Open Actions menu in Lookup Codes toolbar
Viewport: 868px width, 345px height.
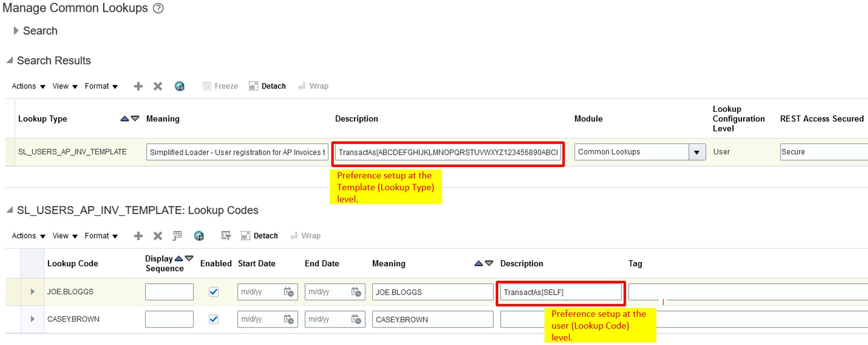coord(28,236)
